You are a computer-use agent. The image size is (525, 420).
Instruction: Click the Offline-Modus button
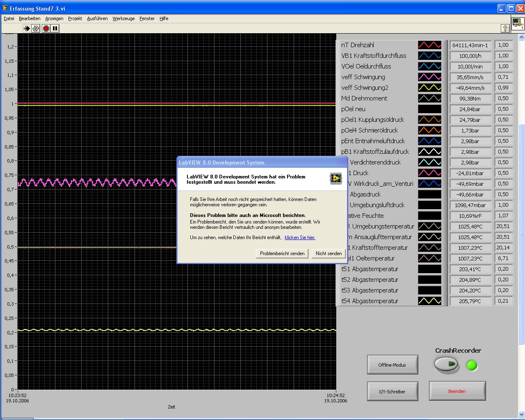click(393, 365)
